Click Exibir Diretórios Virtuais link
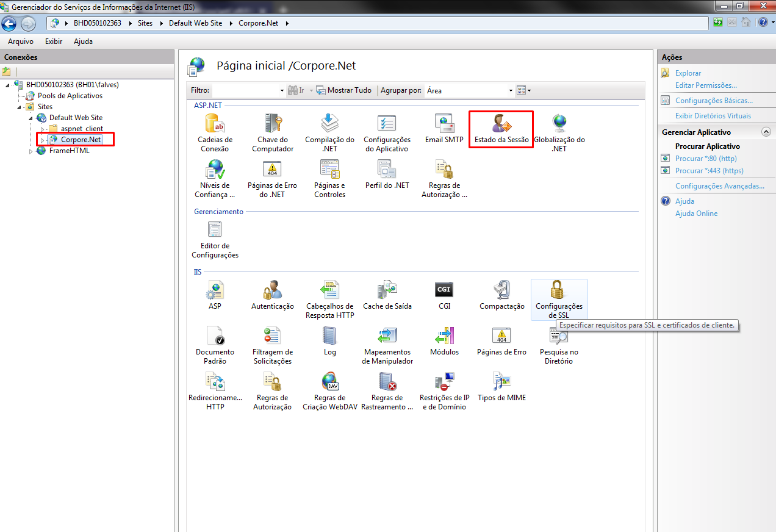This screenshot has width=776, height=532. pos(713,116)
